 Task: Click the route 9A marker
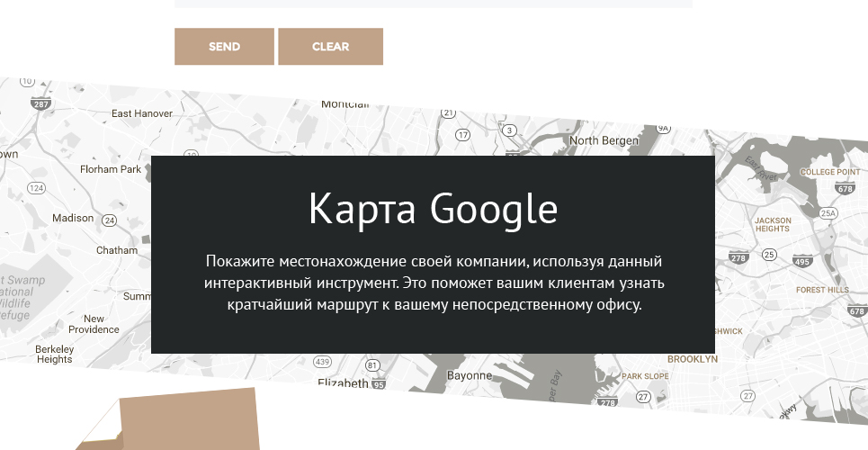[x=663, y=129]
